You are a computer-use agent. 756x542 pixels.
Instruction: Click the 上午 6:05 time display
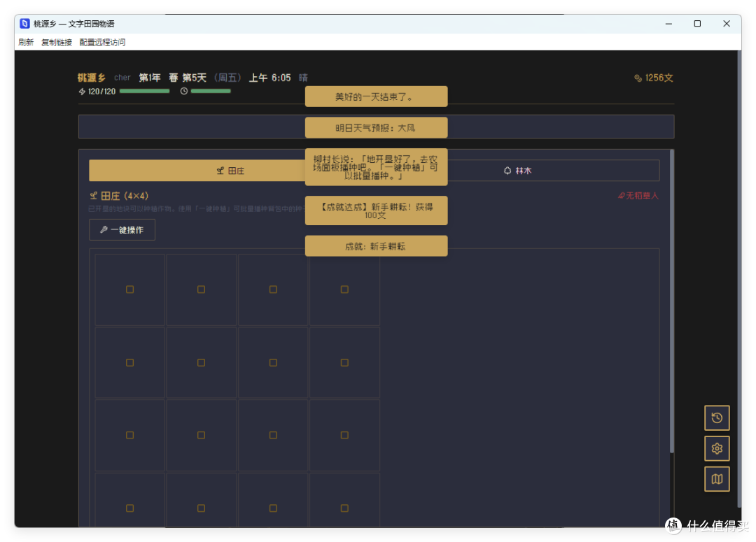pyautogui.click(x=270, y=78)
